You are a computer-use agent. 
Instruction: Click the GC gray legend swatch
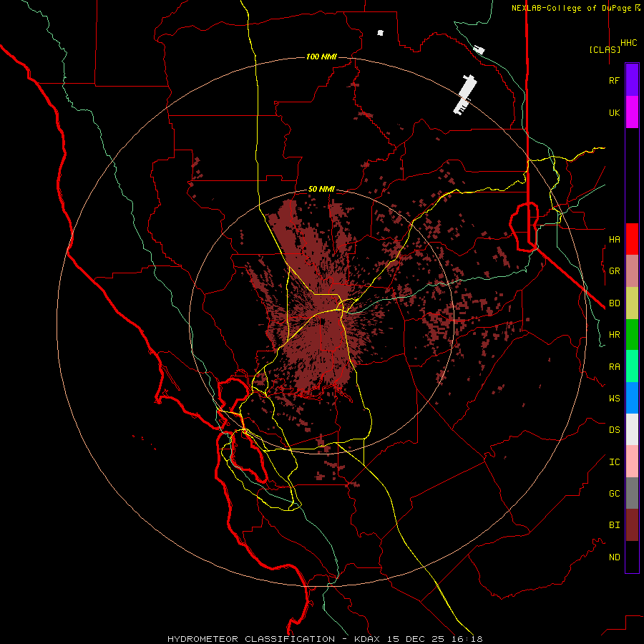pyautogui.click(x=632, y=493)
